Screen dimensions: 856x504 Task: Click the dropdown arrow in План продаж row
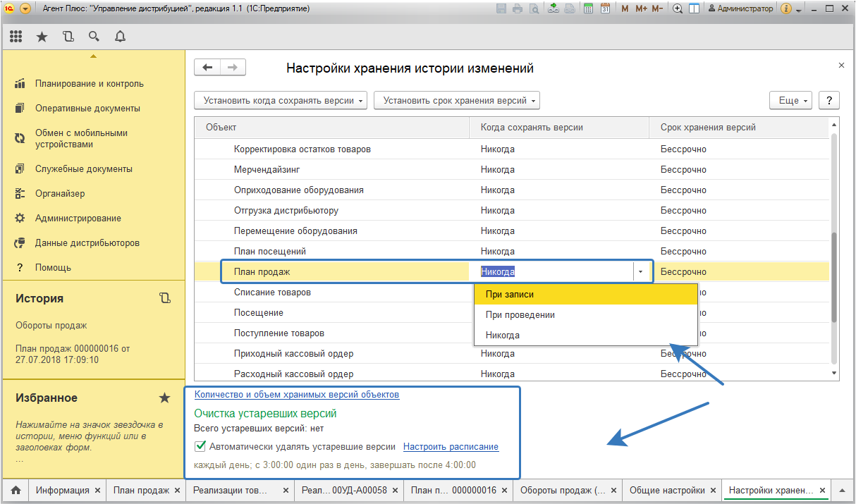tap(640, 272)
